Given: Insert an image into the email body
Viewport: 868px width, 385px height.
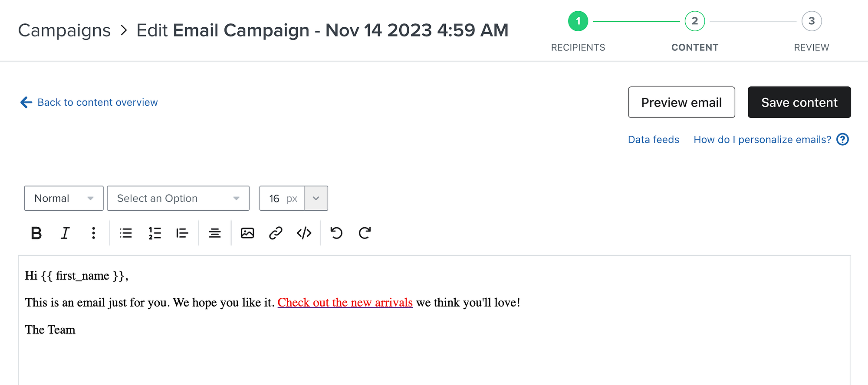Looking at the screenshot, I should [247, 233].
